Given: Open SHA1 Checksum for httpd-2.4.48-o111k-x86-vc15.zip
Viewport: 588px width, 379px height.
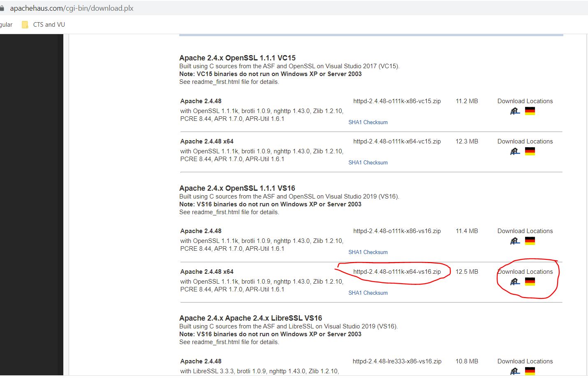Looking at the screenshot, I should click(368, 122).
